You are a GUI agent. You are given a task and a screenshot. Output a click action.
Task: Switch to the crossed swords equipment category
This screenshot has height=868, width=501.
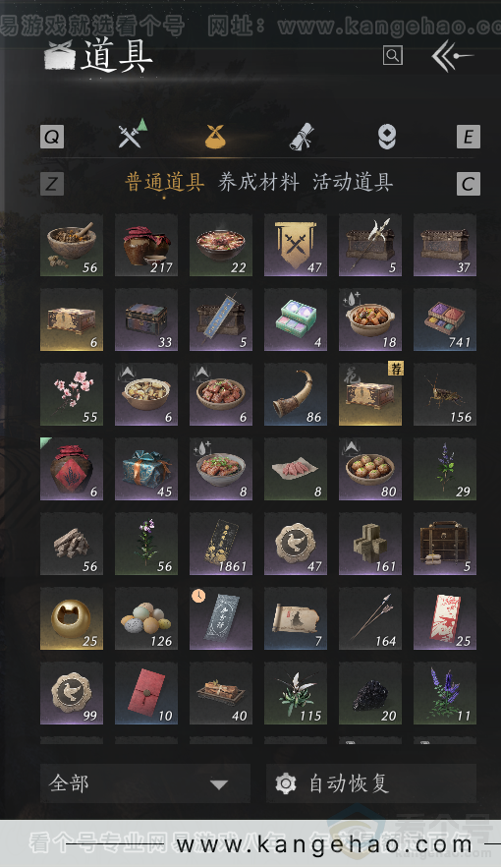click(x=133, y=135)
